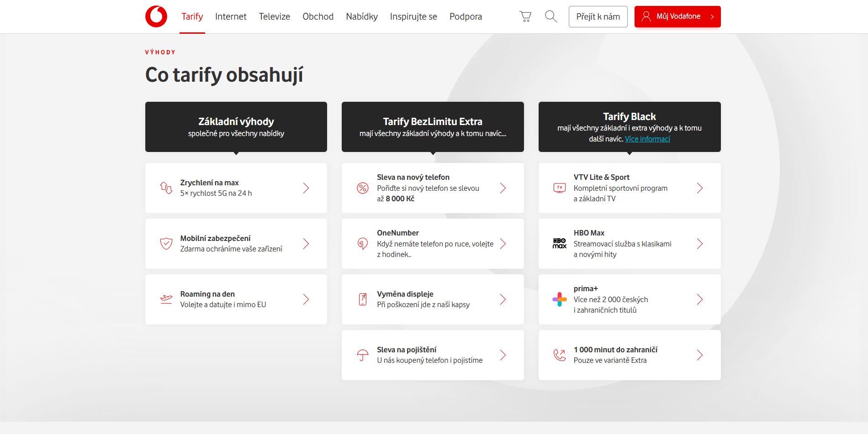Click the Sleva na nový telefon percent icon
The image size is (868, 434).
point(363,188)
